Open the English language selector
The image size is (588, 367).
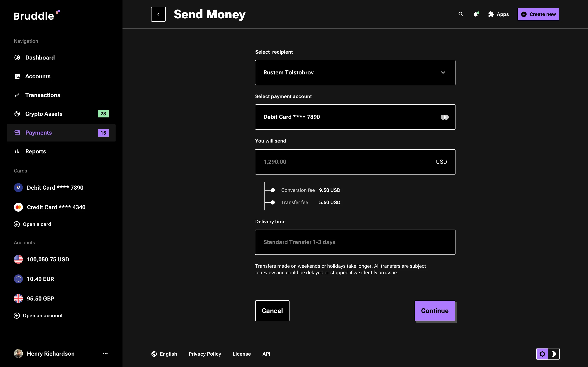pos(165,354)
